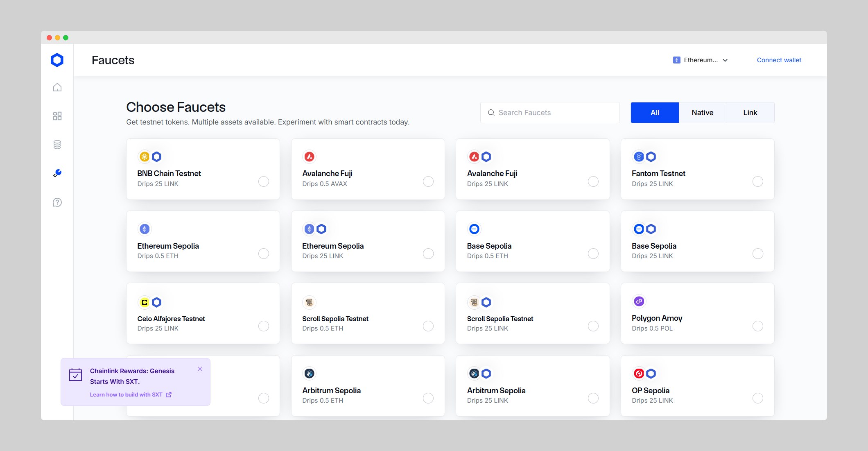Open the stacked database icon in sidebar

(57, 145)
